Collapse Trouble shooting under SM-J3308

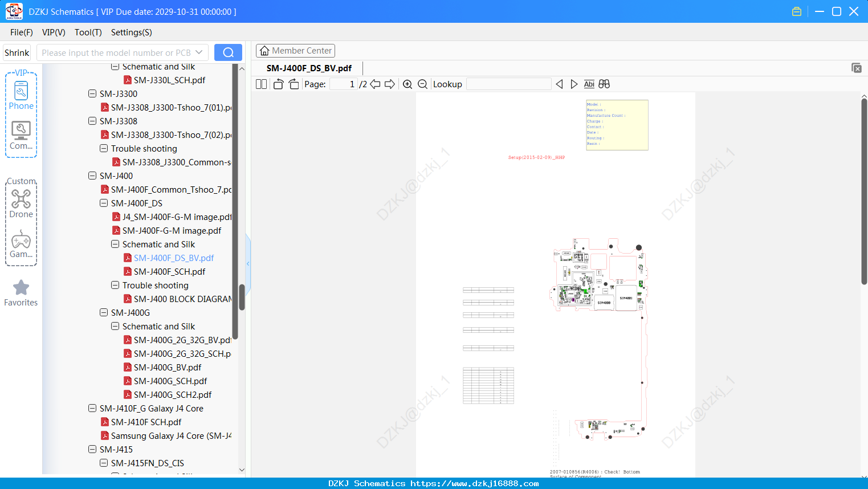pos(104,149)
